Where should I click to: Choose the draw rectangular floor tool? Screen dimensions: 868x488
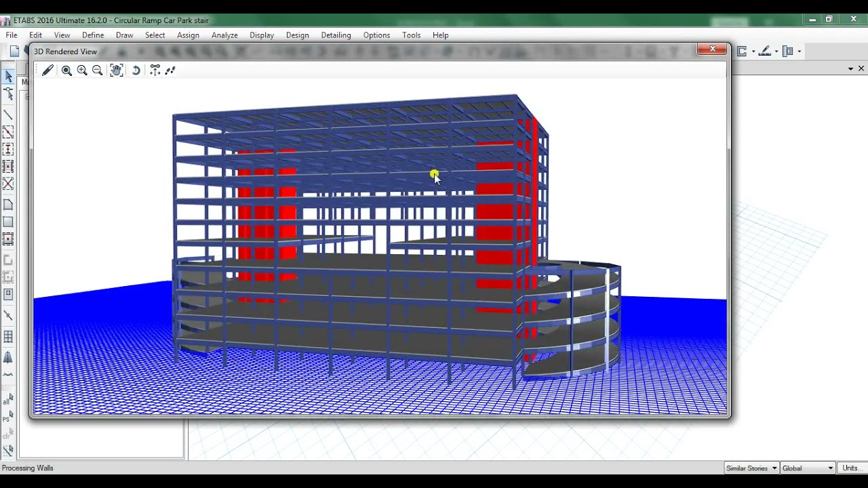pyautogui.click(x=8, y=222)
